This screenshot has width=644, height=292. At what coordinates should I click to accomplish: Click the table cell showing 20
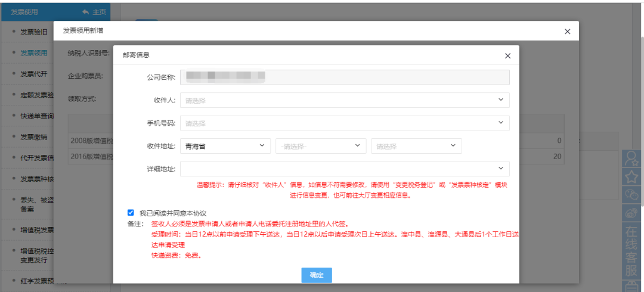pos(557,157)
